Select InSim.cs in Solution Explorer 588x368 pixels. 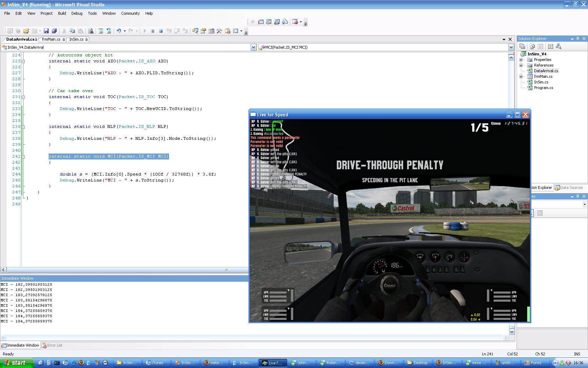pos(541,82)
